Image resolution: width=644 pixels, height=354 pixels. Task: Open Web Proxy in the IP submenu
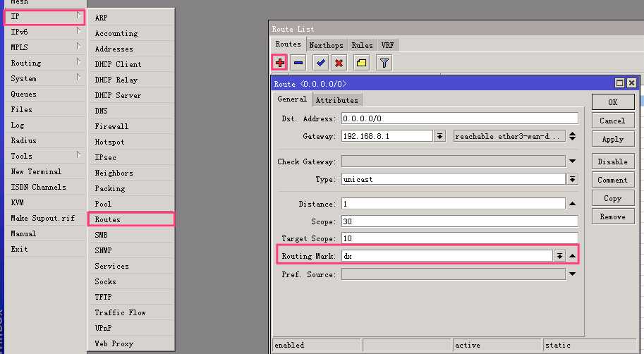[131, 343]
